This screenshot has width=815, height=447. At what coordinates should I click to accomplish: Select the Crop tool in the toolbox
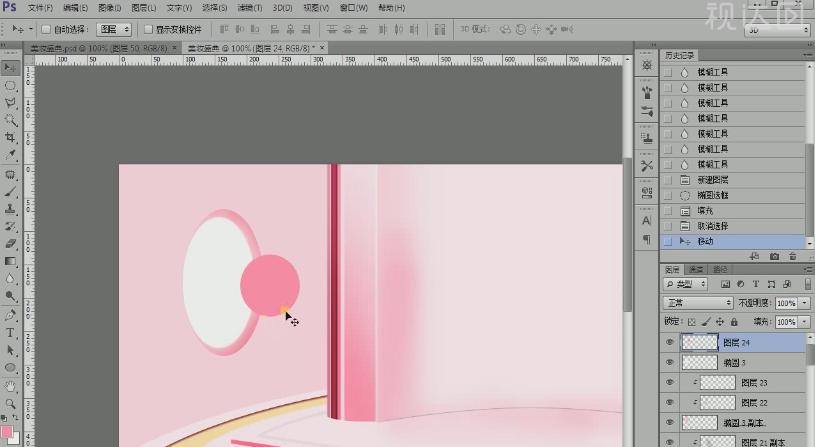coord(10,136)
